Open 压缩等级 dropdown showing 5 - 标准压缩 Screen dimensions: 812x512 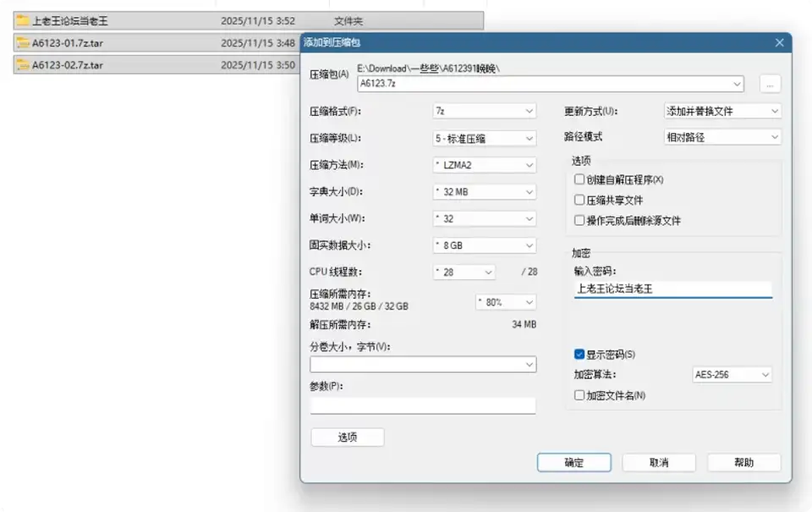click(x=484, y=138)
